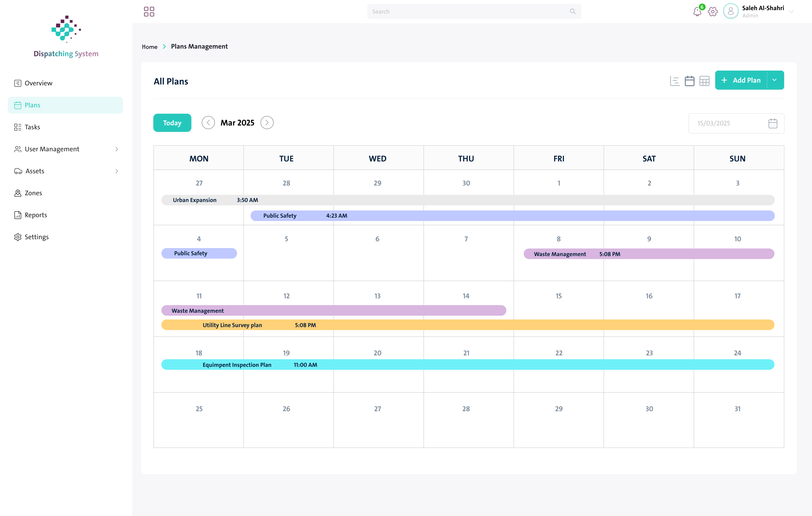Open Waste Management 5:08 PM plan bar
Viewport: 812px width, 516px height.
click(649, 254)
